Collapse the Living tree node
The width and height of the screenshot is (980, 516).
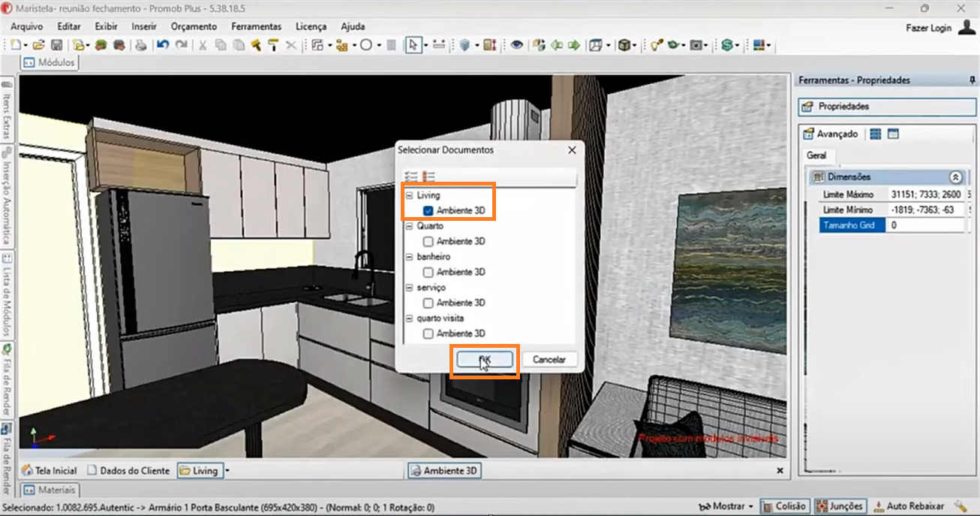coord(409,196)
